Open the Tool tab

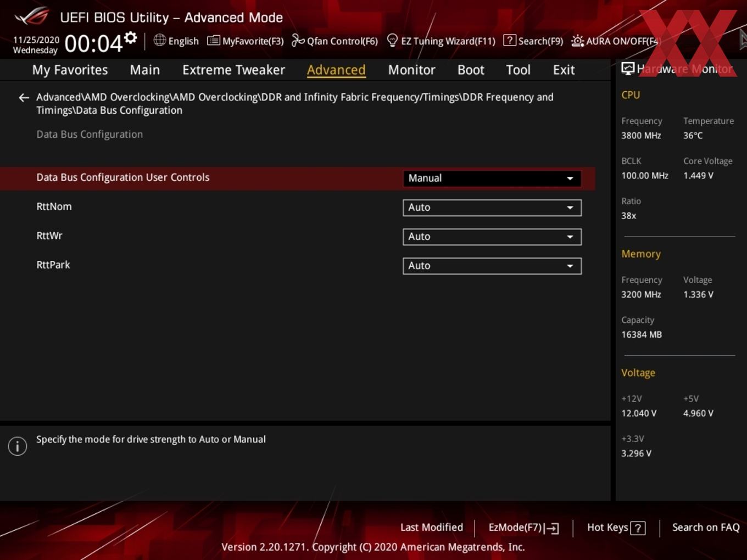(518, 70)
